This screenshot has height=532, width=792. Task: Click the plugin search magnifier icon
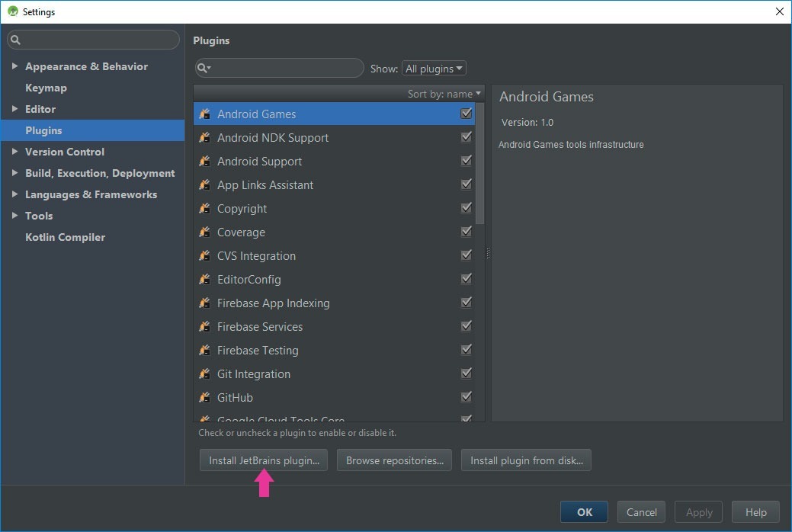[x=204, y=68]
